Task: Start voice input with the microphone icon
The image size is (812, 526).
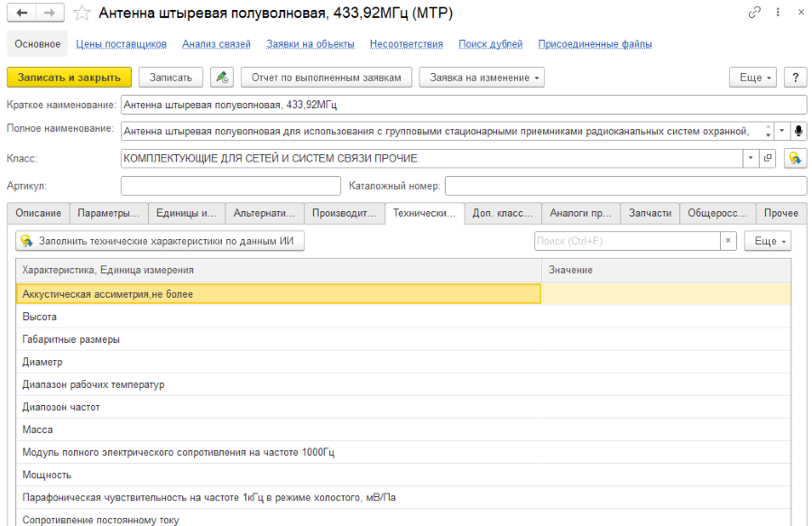Action: click(799, 131)
